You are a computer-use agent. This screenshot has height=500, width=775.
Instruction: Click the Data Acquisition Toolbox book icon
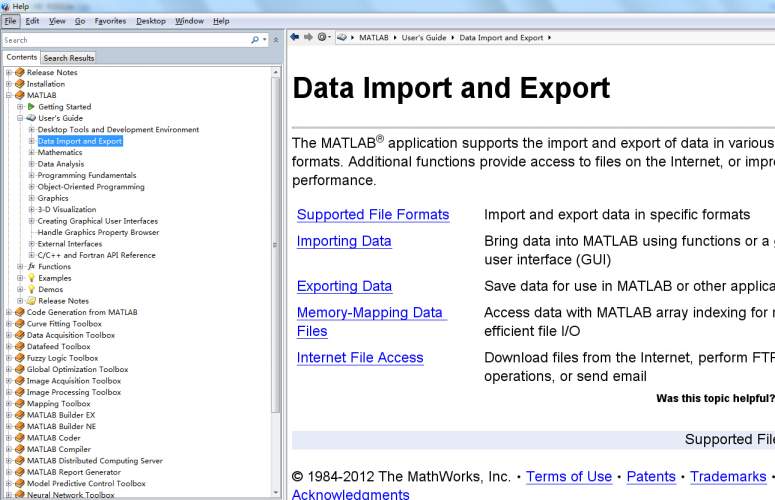coord(20,335)
